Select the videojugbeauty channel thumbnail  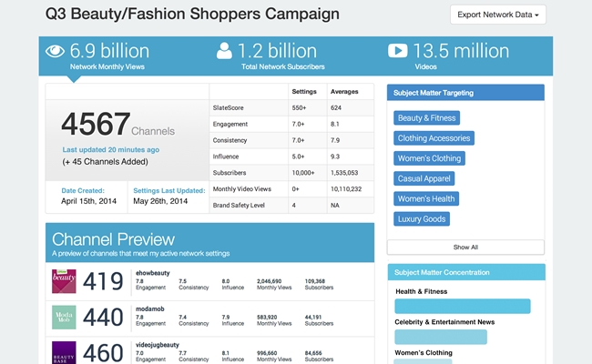pos(64,352)
